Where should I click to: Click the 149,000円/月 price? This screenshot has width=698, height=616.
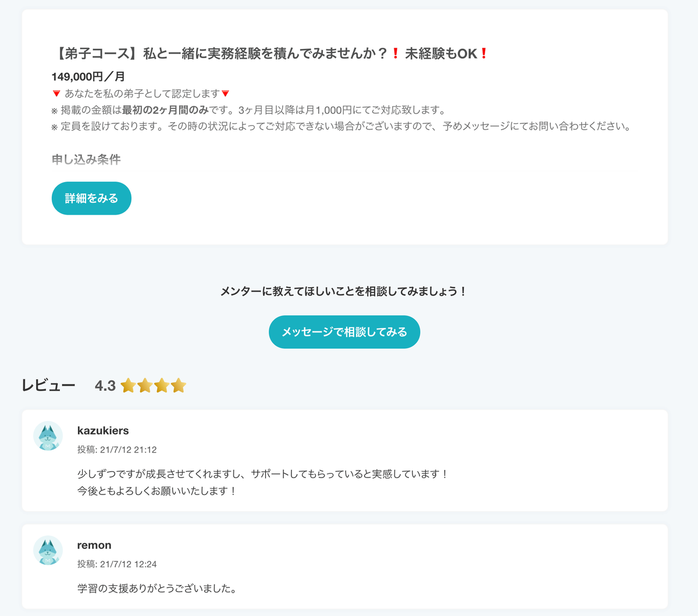[x=88, y=77]
